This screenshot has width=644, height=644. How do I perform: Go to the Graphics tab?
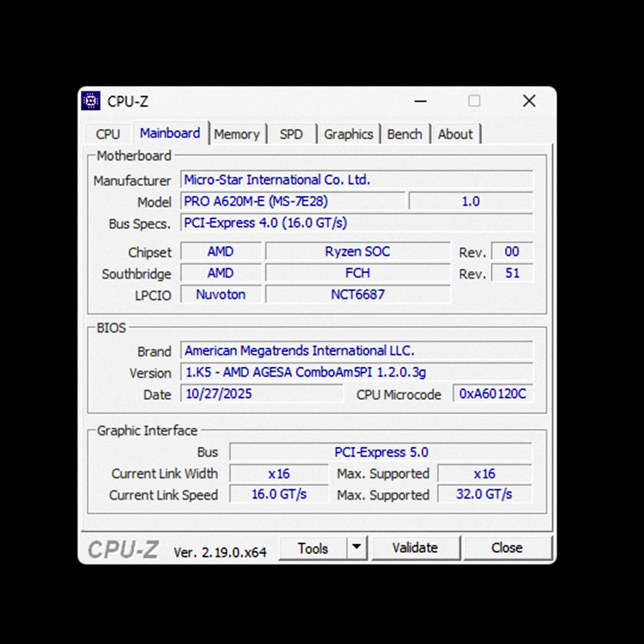(348, 134)
